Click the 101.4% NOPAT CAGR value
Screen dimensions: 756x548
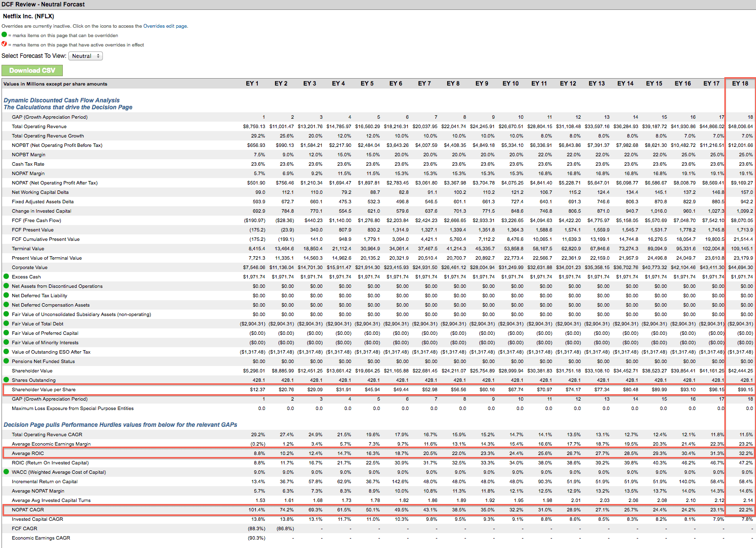pos(257,510)
